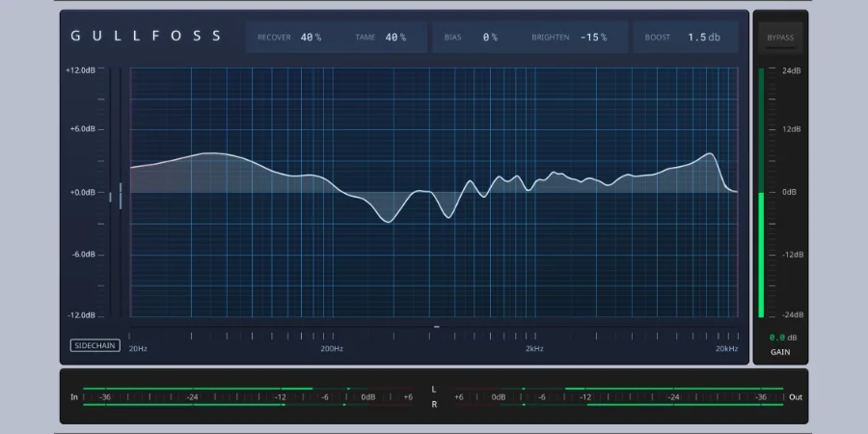Click the -24dB gain scale label

(x=793, y=315)
